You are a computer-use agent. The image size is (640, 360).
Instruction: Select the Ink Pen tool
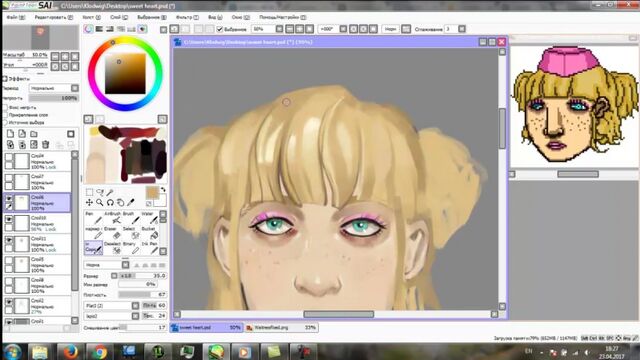(x=149, y=249)
